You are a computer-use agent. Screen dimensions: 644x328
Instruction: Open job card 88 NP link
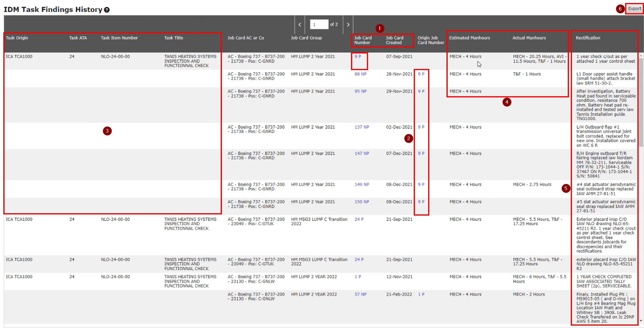click(x=360, y=74)
